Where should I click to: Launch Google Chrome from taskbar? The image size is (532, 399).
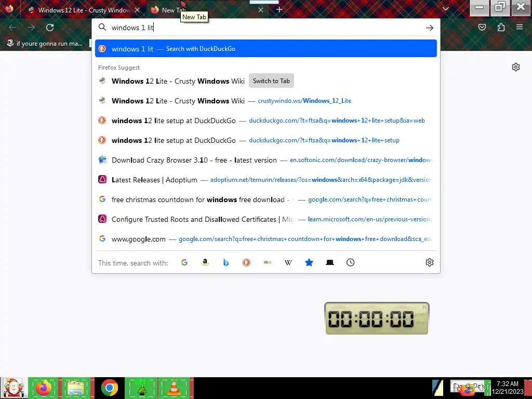[109, 388]
